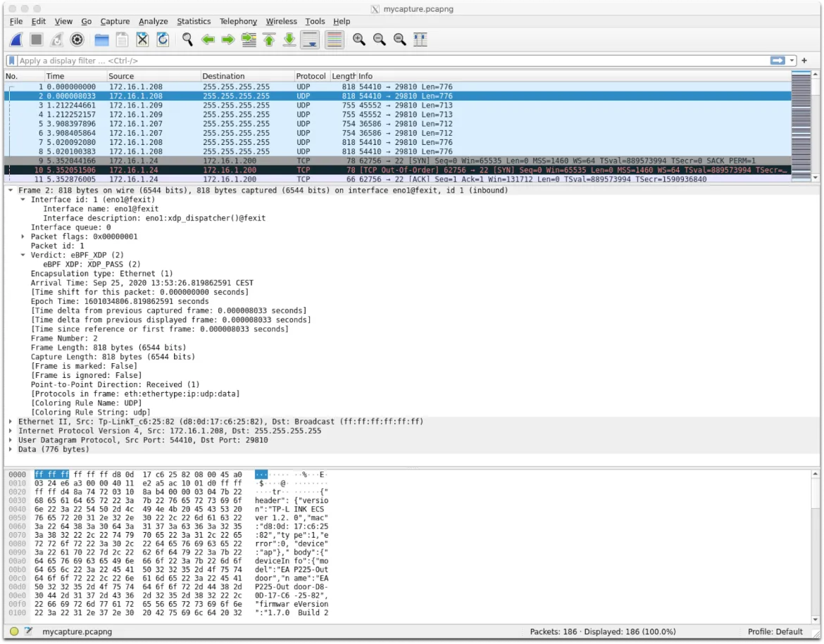Open a capture file folder icon

coord(101,40)
